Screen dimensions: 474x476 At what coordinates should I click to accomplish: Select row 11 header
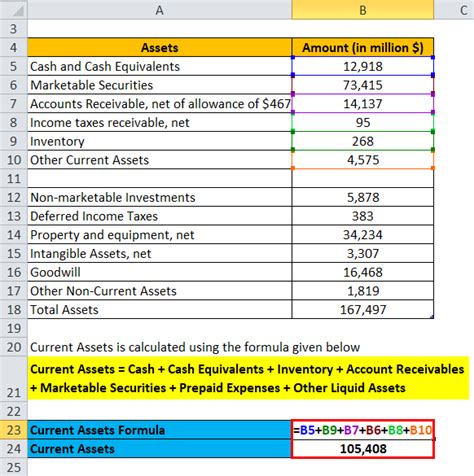click(x=14, y=178)
